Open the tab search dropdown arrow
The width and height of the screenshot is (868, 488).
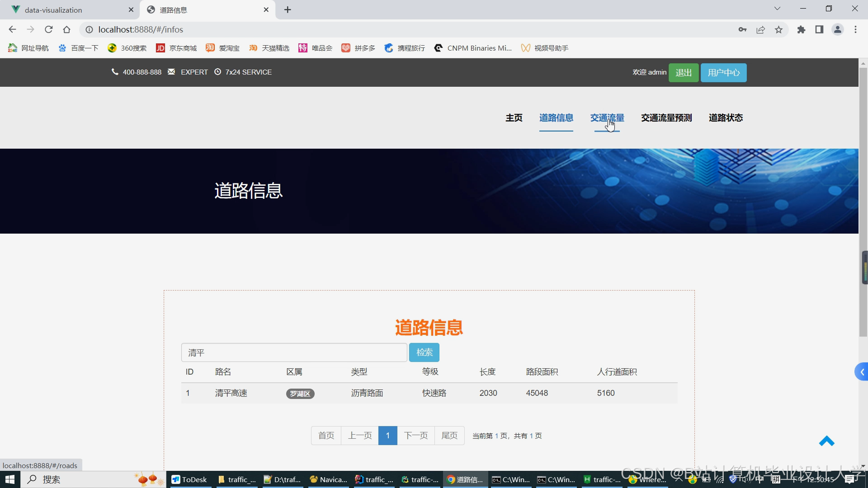[777, 9]
